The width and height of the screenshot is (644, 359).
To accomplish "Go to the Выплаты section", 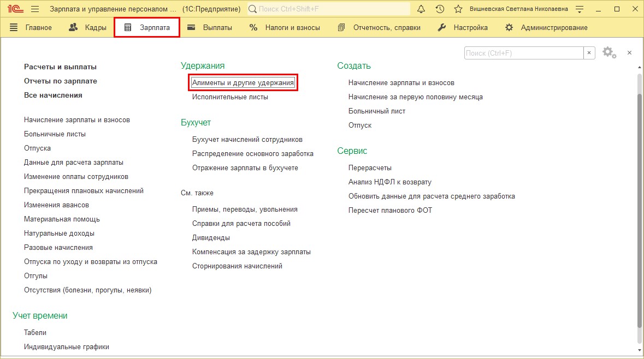I will (x=210, y=27).
